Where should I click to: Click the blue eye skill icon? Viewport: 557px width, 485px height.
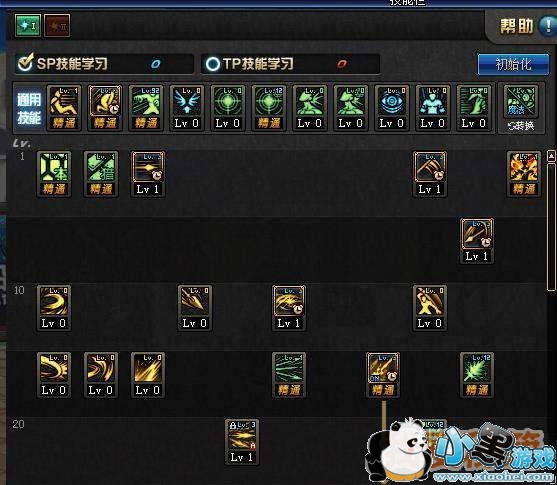391,101
